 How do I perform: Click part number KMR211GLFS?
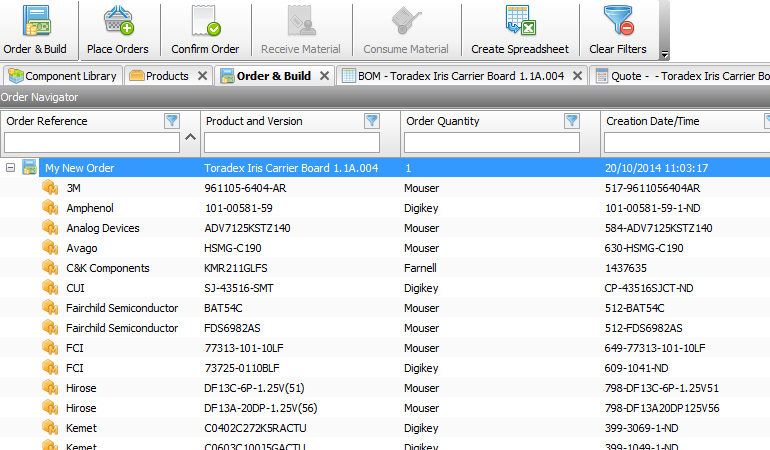coord(236,268)
